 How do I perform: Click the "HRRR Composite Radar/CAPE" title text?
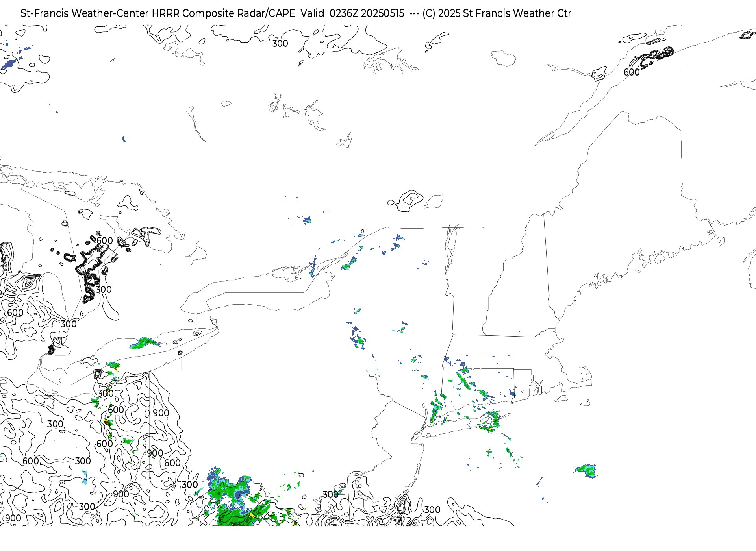pos(223,13)
